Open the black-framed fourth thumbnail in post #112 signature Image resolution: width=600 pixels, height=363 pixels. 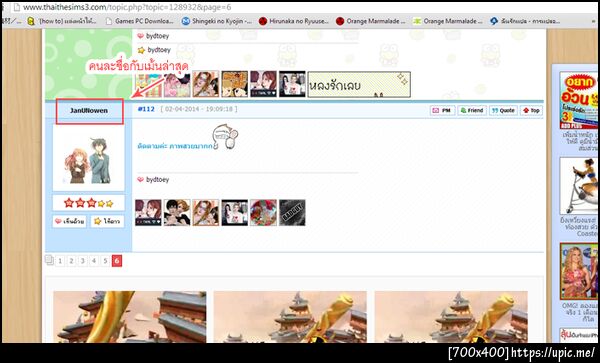pos(235,212)
